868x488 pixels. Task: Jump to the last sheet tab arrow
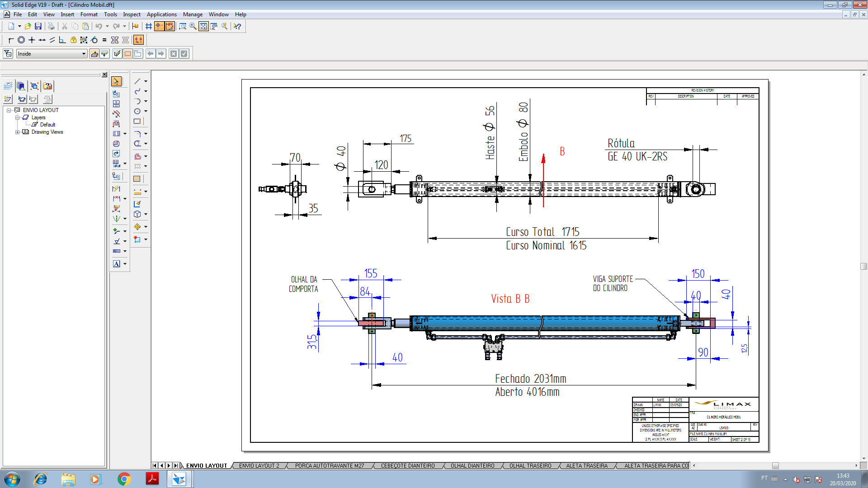point(176,465)
